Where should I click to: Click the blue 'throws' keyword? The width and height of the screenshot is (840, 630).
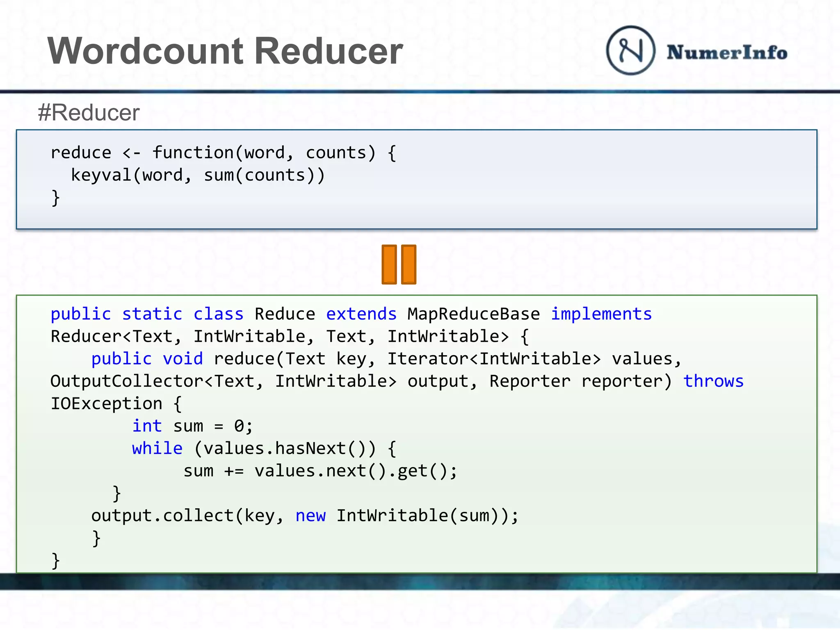coord(713,381)
